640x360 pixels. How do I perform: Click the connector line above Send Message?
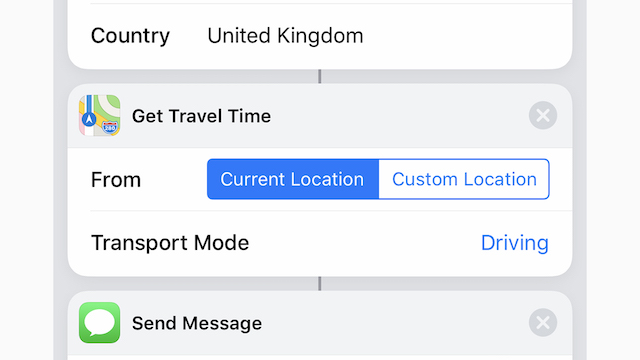coord(320,284)
